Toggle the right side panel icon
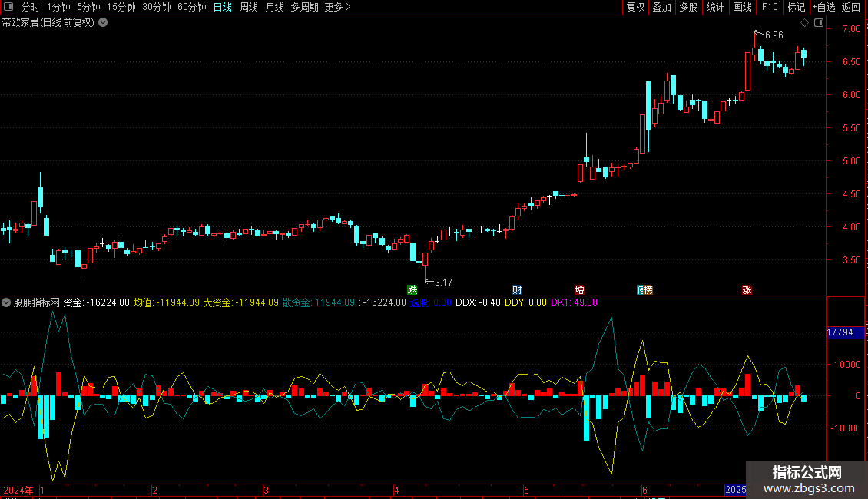Screen dimensions: 868x499 click(819, 23)
